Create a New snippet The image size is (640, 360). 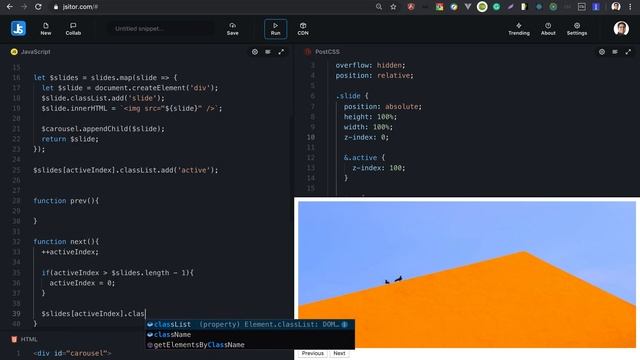[46, 29]
